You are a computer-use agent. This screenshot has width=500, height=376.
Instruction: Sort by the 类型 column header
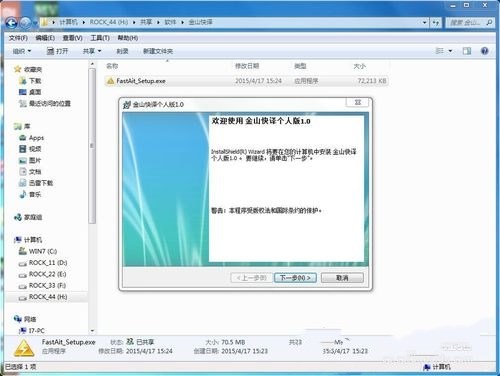click(x=300, y=66)
